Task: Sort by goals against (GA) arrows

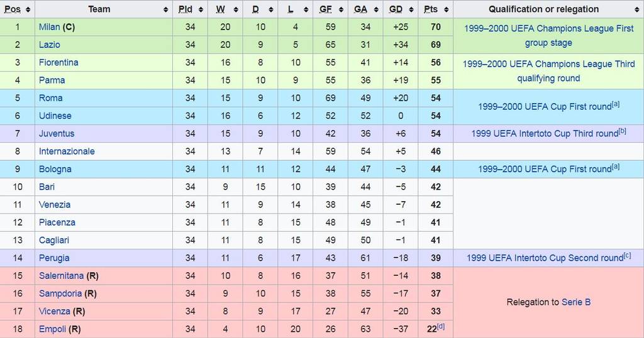Action: 378,9
